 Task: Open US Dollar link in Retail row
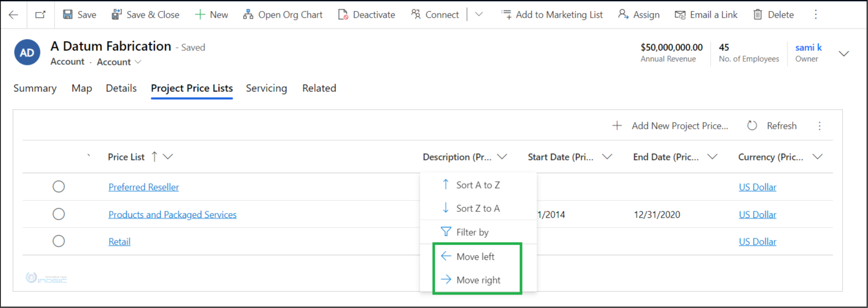click(x=757, y=242)
